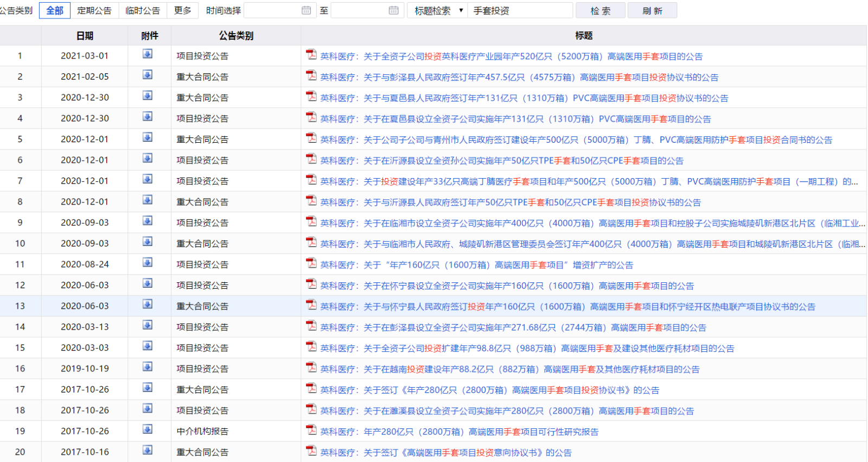Open the 标题检索 search type dropdown
The image size is (868, 462).
[x=437, y=10]
